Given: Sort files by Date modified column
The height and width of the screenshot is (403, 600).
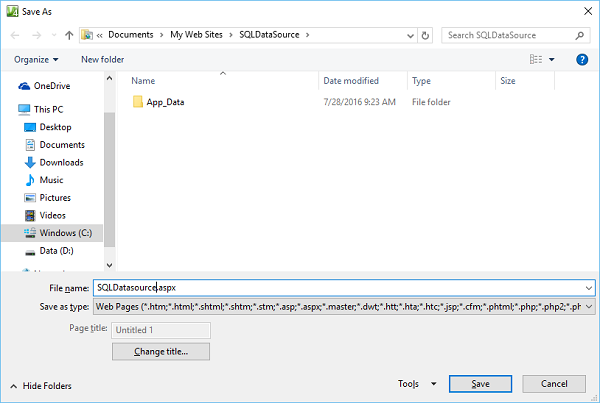Looking at the screenshot, I should pos(351,81).
